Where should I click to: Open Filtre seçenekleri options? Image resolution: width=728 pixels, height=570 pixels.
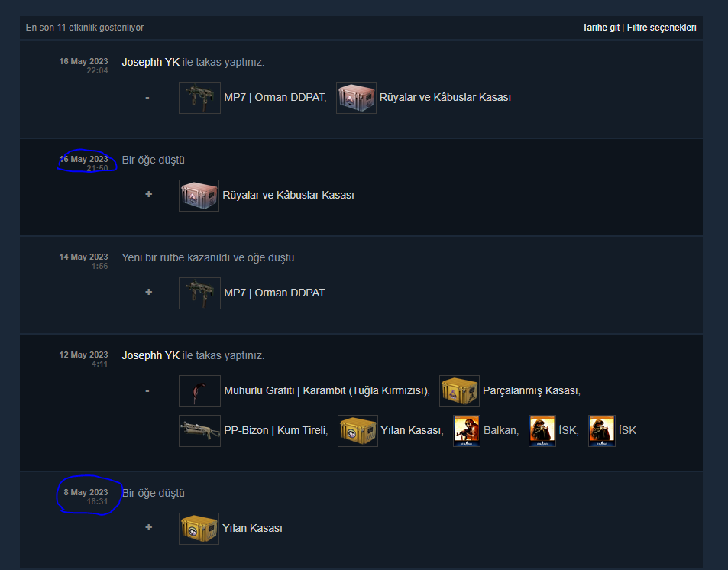point(662,28)
